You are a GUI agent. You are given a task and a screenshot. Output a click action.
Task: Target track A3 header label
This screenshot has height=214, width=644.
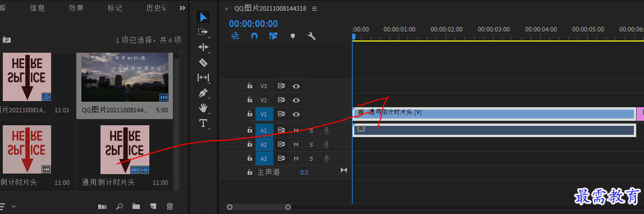coord(264,158)
